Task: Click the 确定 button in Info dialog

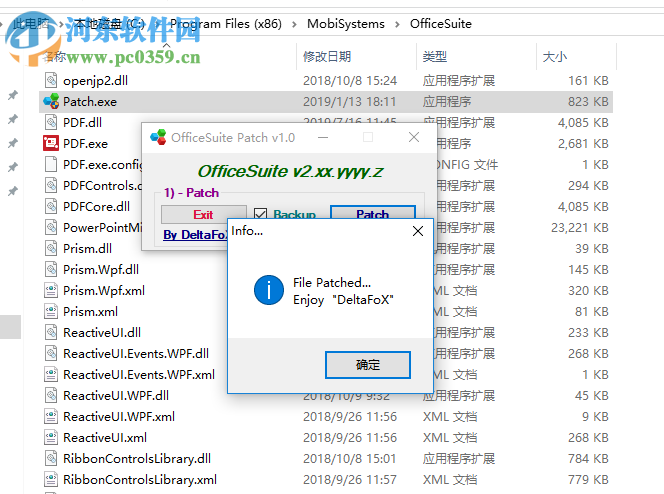Action: click(x=368, y=364)
